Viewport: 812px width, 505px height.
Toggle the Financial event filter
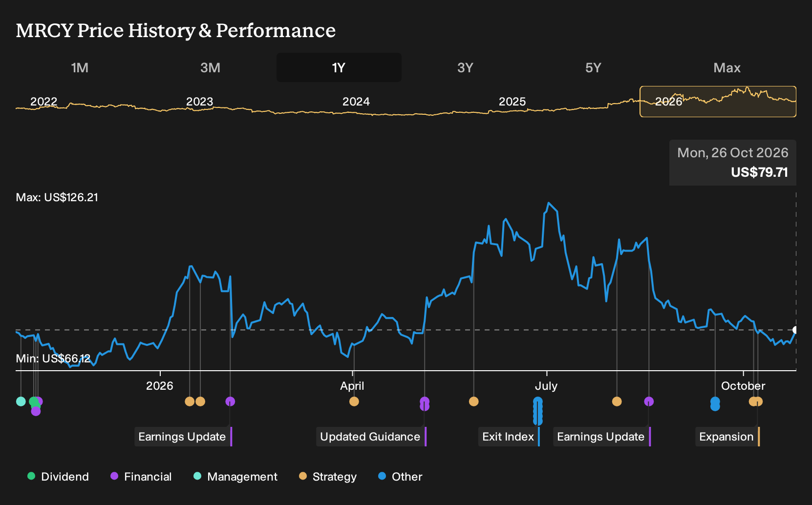pyautogui.click(x=141, y=477)
